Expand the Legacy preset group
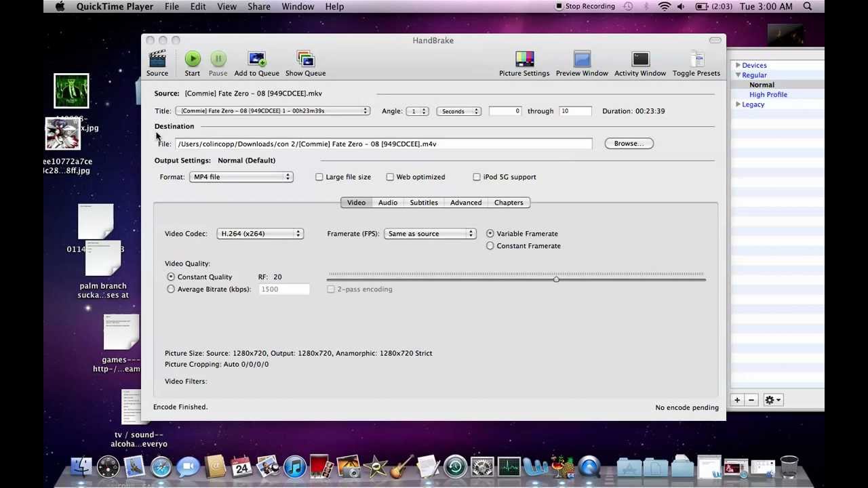Viewport: 868px width, 488px height. [738, 104]
